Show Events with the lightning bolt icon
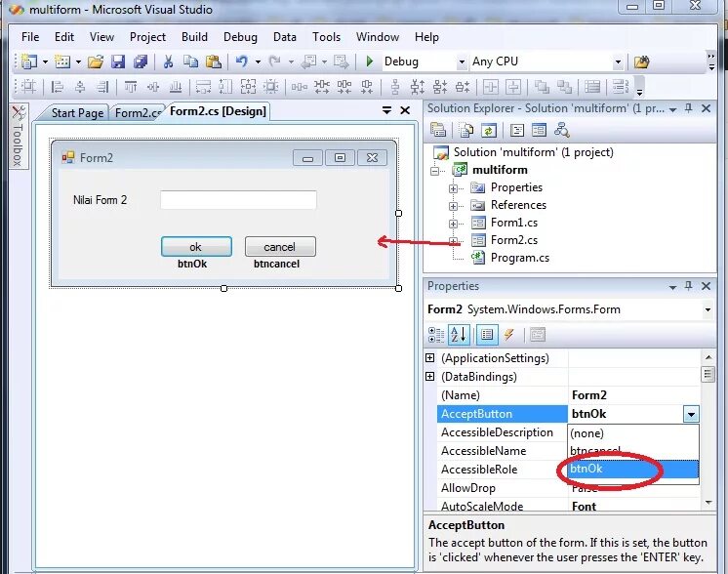The image size is (728, 574). [x=509, y=335]
